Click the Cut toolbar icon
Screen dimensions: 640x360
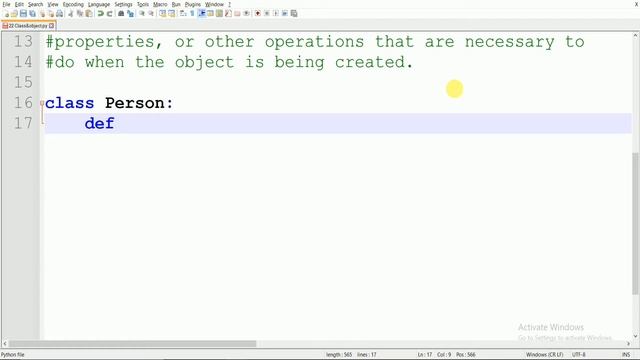coord(71,13)
